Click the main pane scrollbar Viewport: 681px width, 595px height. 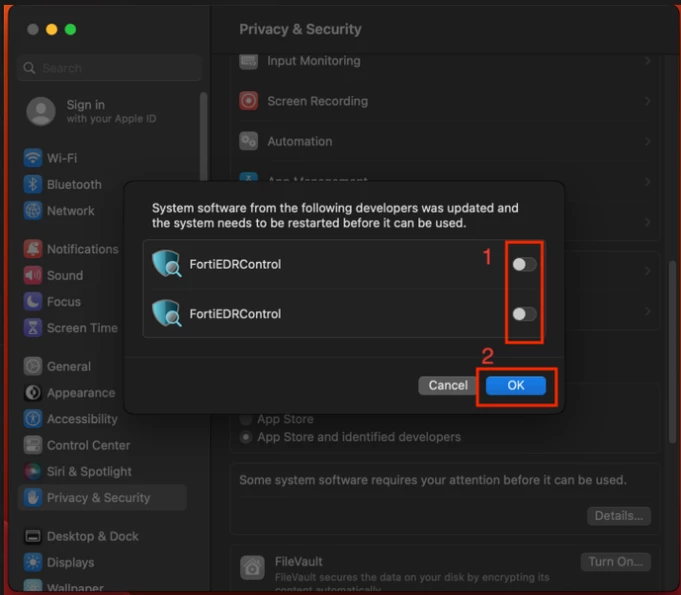672,352
